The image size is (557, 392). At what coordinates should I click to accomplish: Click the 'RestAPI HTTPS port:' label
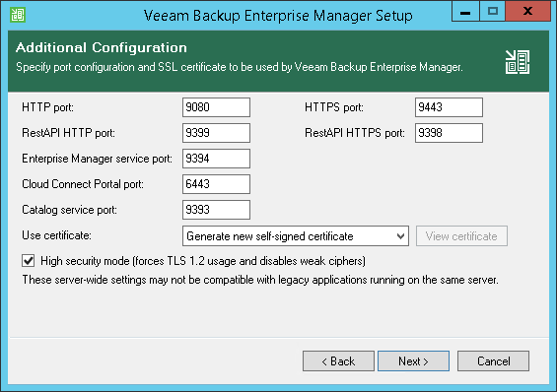[355, 133]
